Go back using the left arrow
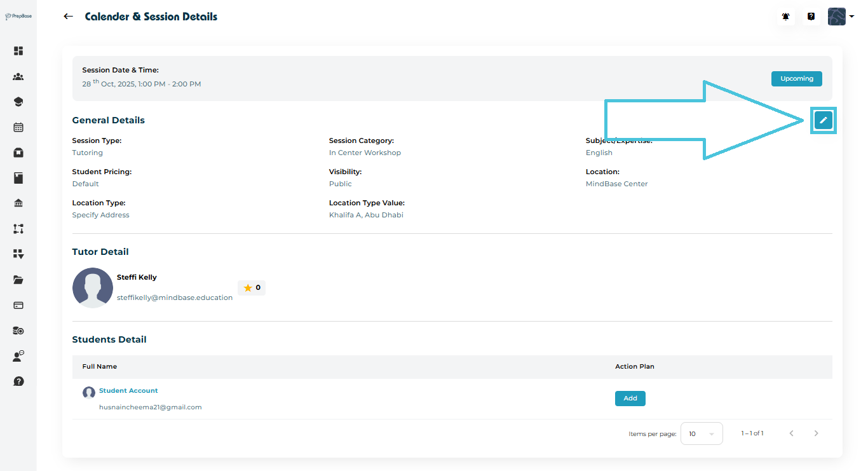Screen dimensions: 868x471 click(x=69, y=17)
